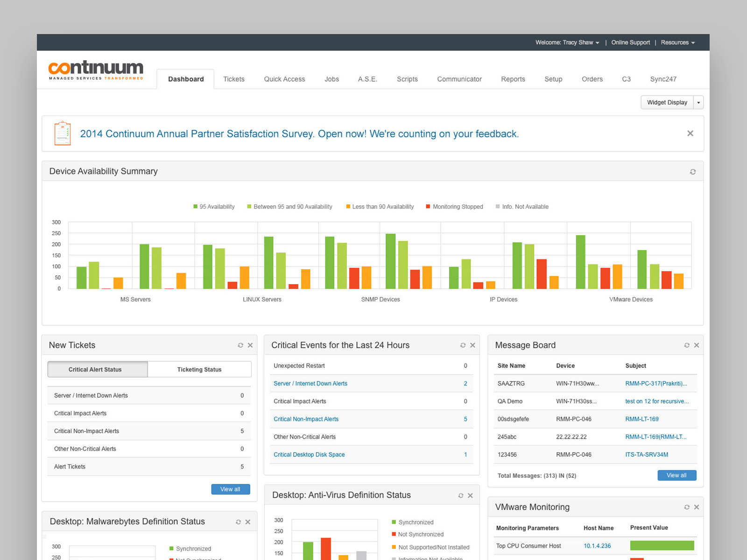Refresh the VMware Monitoring widget

[x=686, y=507]
